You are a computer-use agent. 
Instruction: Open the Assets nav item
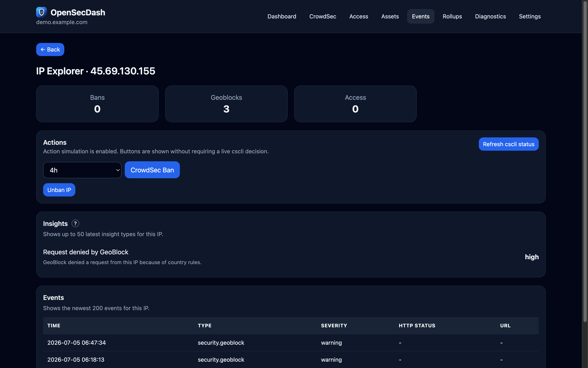point(390,16)
